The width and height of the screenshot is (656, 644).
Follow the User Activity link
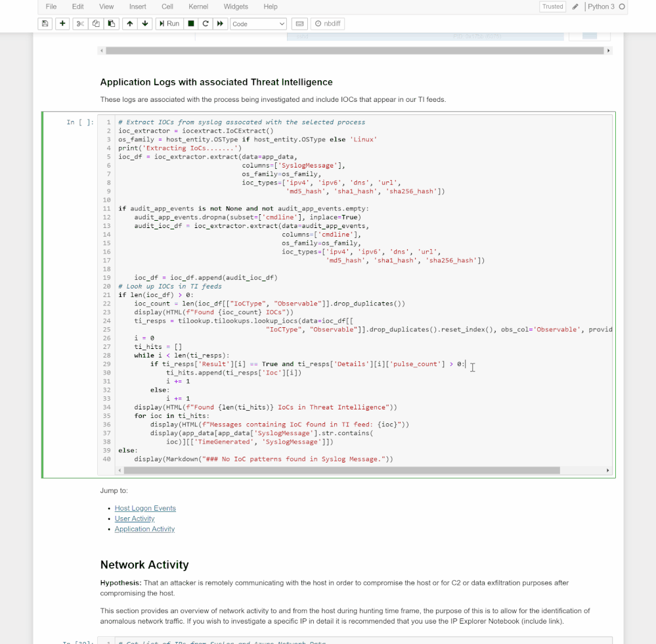coord(135,518)
